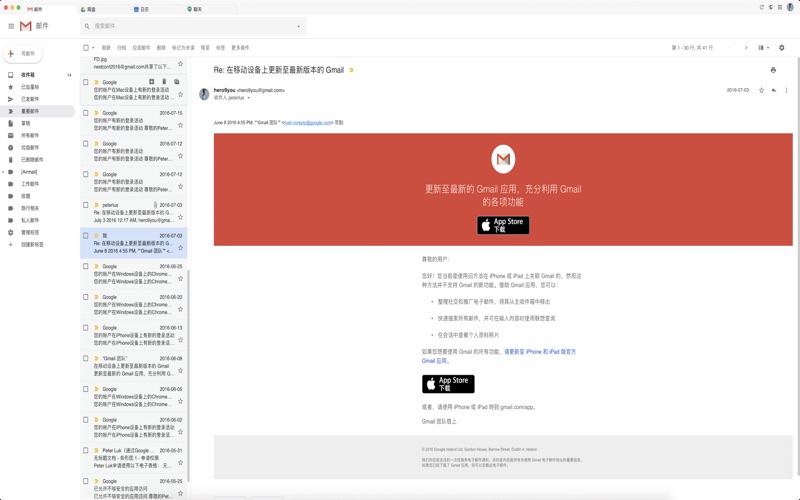Open the 更多操作 more actions dropdown
800x500 pixels.
coord(240,48)
